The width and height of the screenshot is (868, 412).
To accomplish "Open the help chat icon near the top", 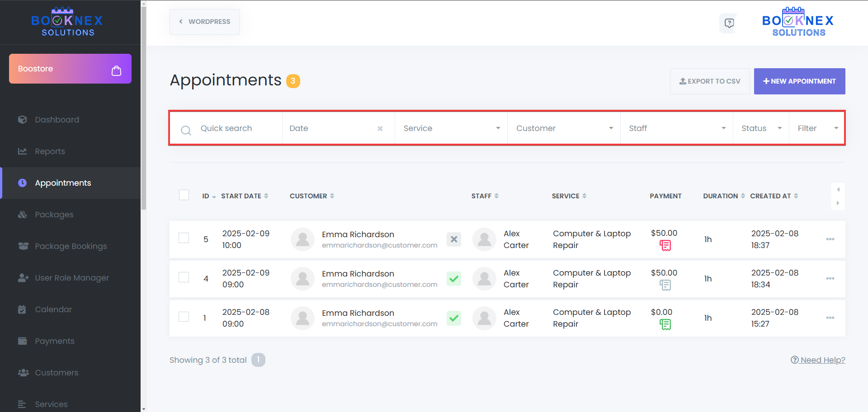I will (x=728, y=23).
